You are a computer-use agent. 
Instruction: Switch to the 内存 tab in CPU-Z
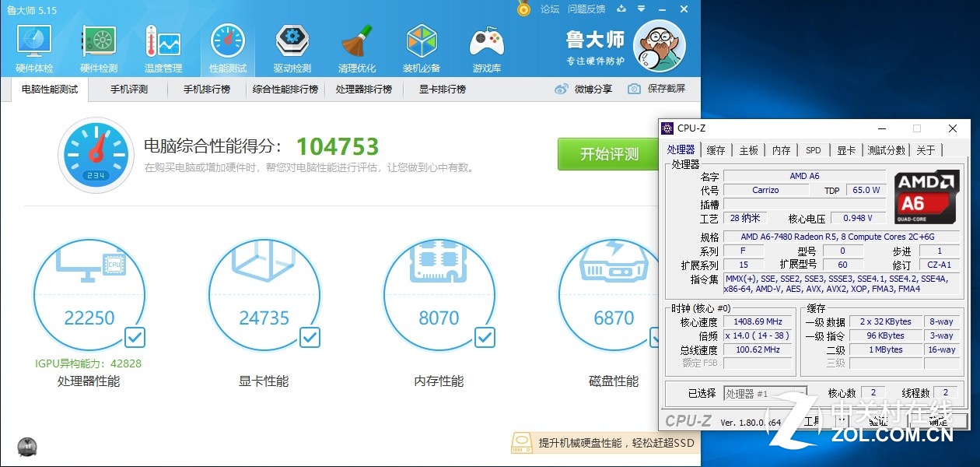point(781,150)
